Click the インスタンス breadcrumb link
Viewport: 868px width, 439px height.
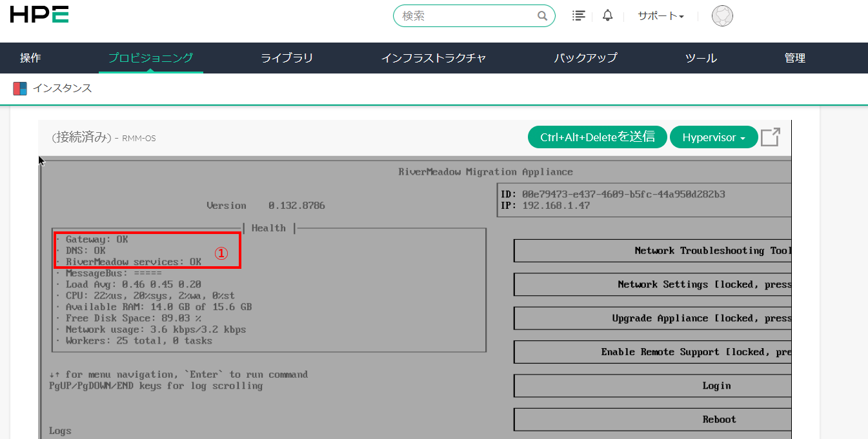pyautogui.click(x=62, y=88)
